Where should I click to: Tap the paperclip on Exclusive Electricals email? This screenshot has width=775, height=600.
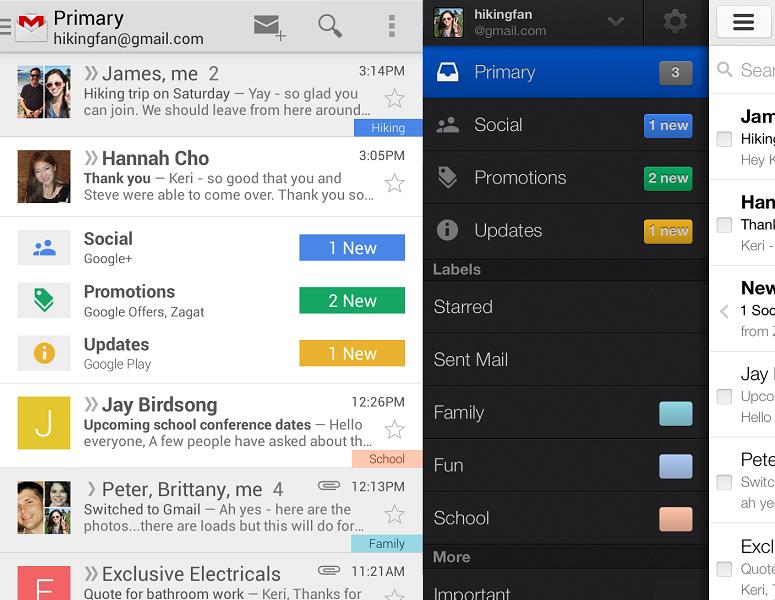coord(329,570)
